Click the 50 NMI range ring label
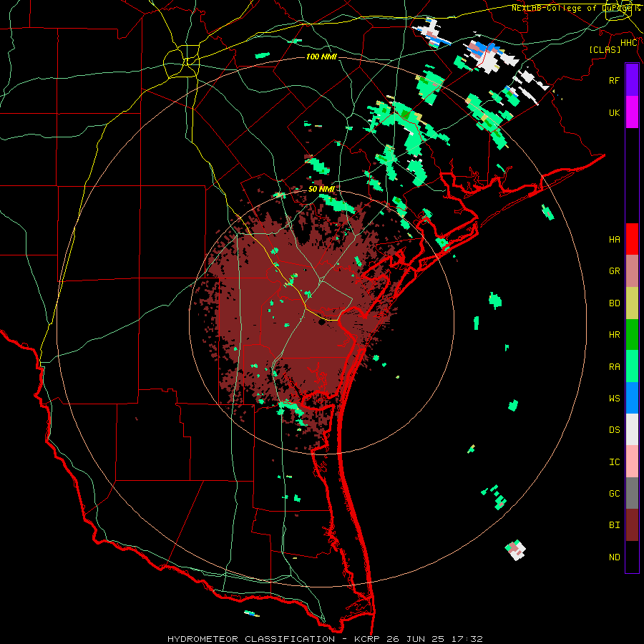644x644 pixels. coord(321,189)
